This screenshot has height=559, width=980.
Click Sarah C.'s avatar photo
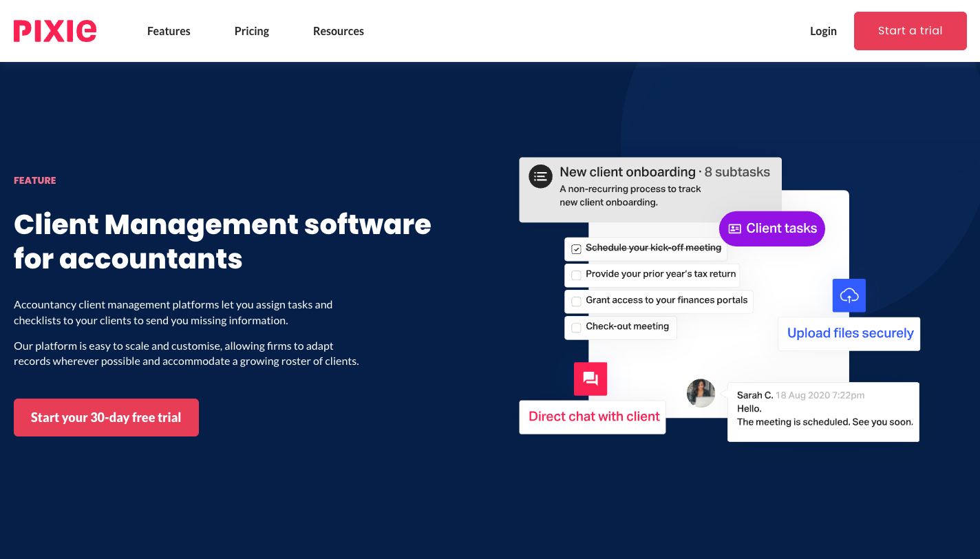click(x=701, y=393)
